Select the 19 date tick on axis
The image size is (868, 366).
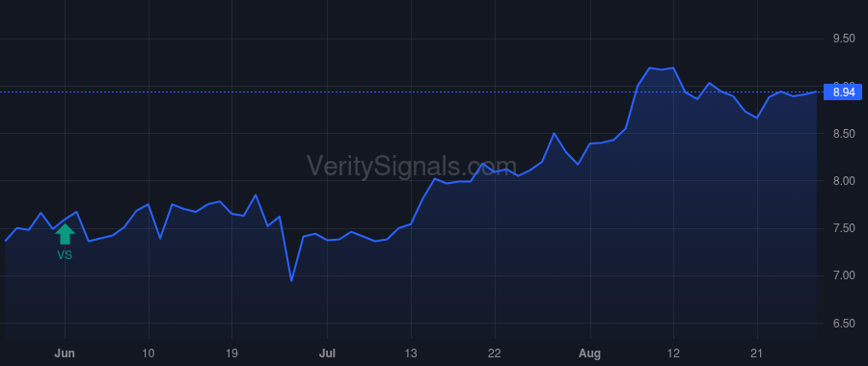click(x=231, y=353)
